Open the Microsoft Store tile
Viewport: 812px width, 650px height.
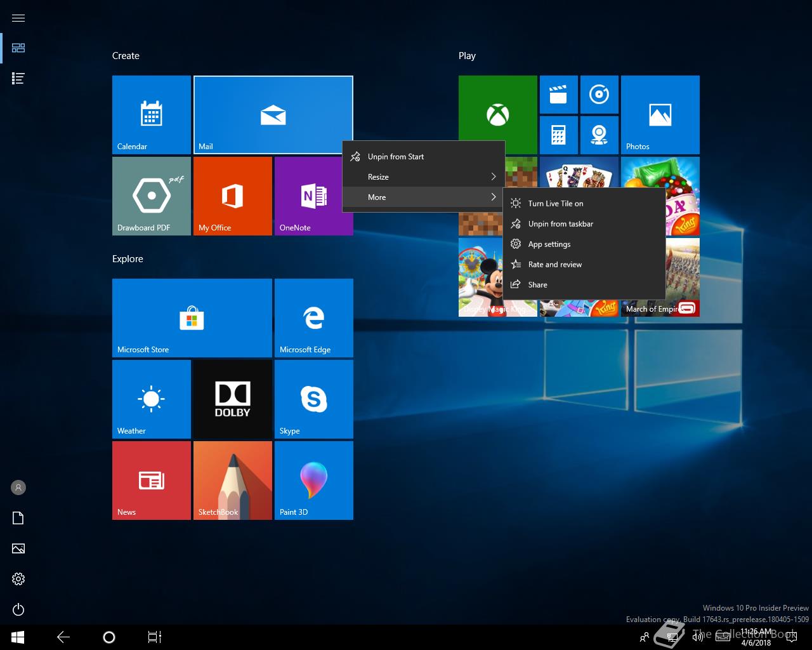click(x=192, y=318)
